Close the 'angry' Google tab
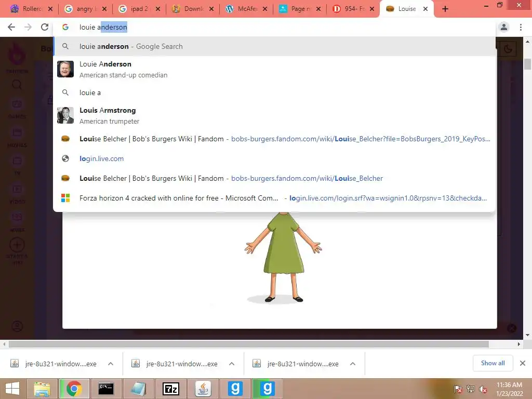532x399 pixels. point(104,9)
